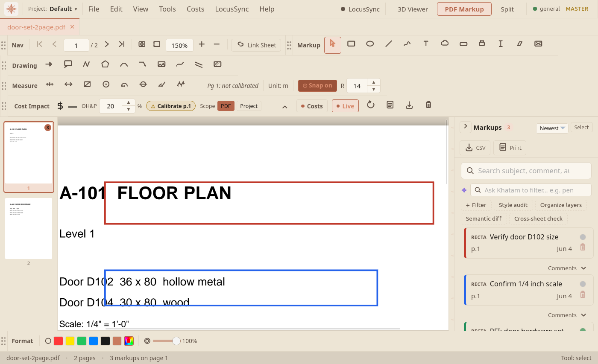Open the Costs menu
Image resolution: width=598 pixels, height=364 pixels.
click(x=196, y=9)
